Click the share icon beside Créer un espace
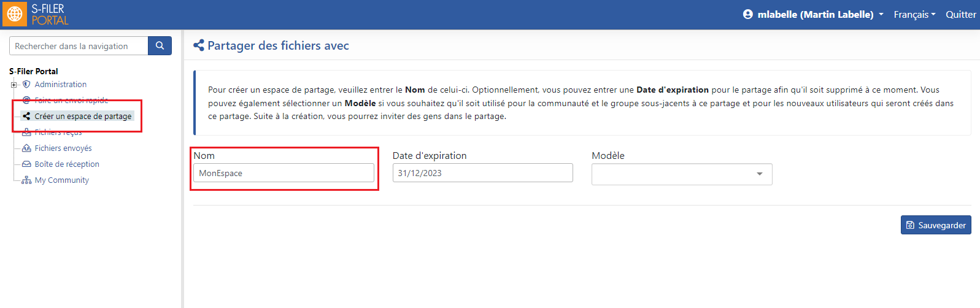Viewport: 980px width, 308px height. (26, 116)
